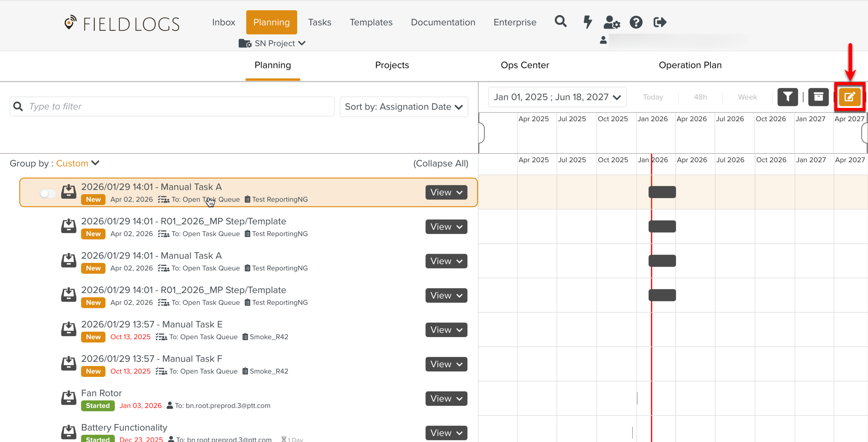Open Sort by Assignation Date dropdown
Image resolution: width=868 pixels, height=442 pixels.
point(403,107)
